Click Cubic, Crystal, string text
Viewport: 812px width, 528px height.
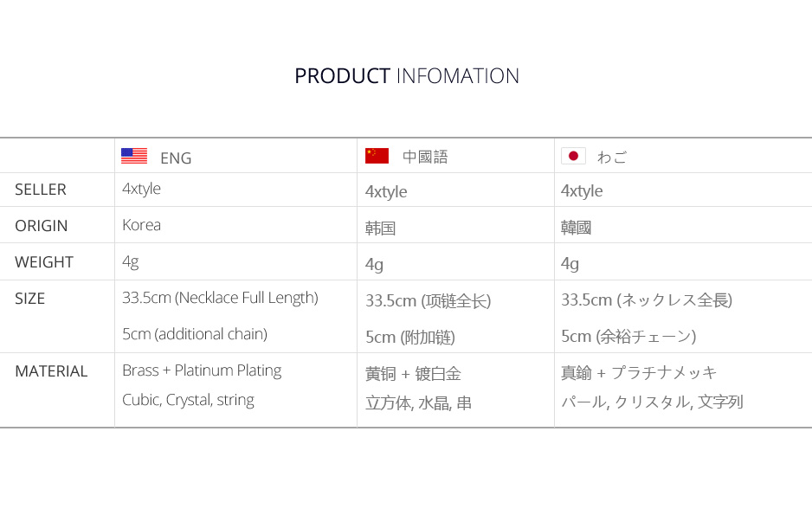pyautogui.click(x=188, y=400)
